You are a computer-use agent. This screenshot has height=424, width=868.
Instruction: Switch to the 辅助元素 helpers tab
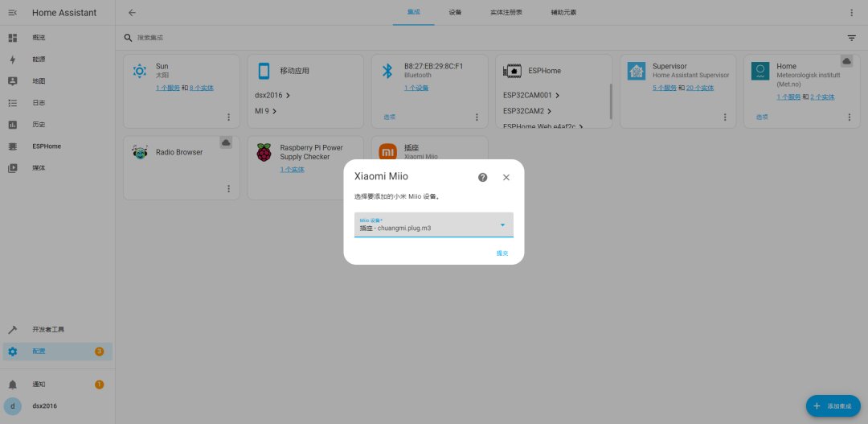point(563,12)
